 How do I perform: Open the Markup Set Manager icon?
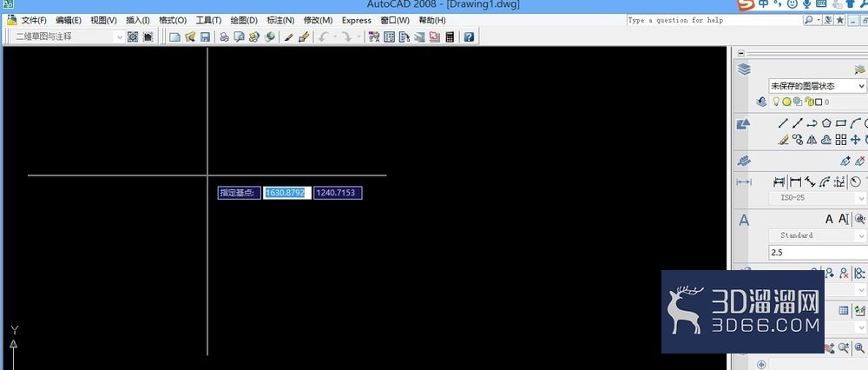point(435,37)
